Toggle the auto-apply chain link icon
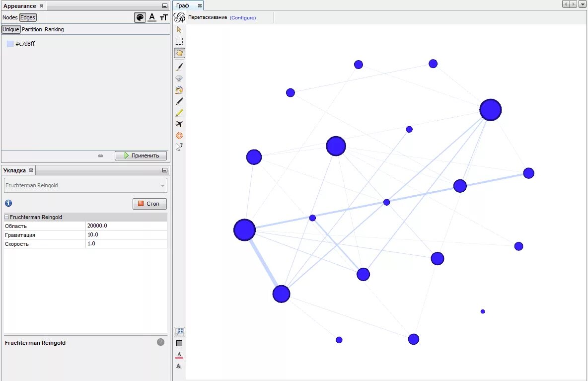The height and width of the screenshot is (381, 588). (100, 155)
